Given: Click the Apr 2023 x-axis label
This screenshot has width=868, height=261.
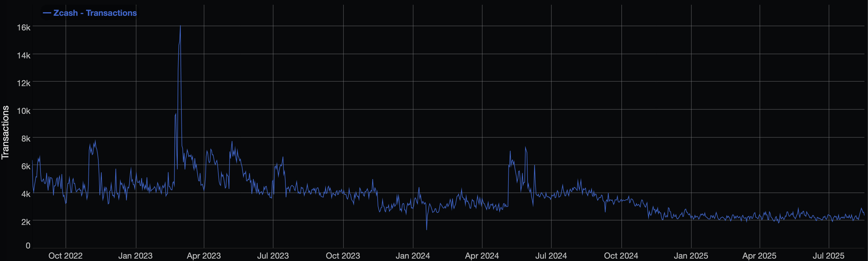Looking at the screenshot, I should (204, 256).
